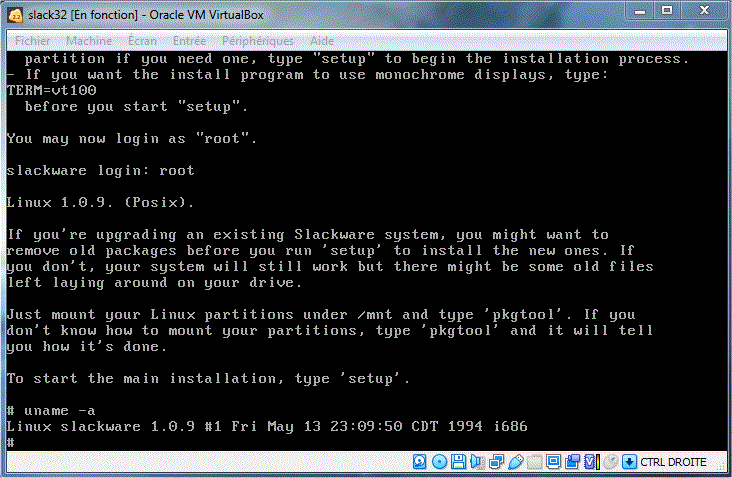Open the Périphériques menu
This screenshot has height=478, width=732.
[x=258, y=41]
